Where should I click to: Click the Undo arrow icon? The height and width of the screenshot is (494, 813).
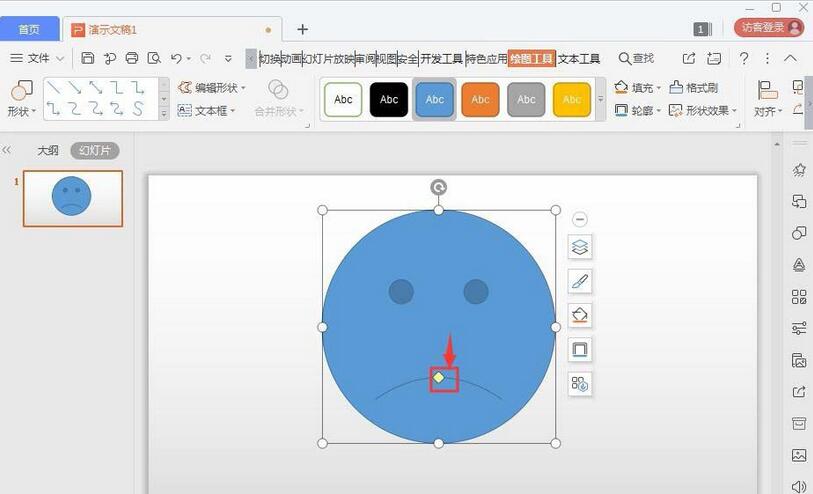click(x=176, y=58)
